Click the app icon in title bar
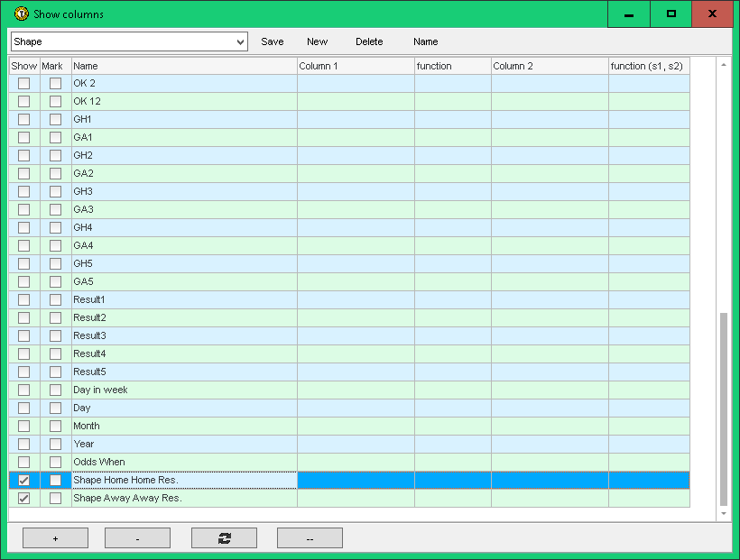 point(22,14)
